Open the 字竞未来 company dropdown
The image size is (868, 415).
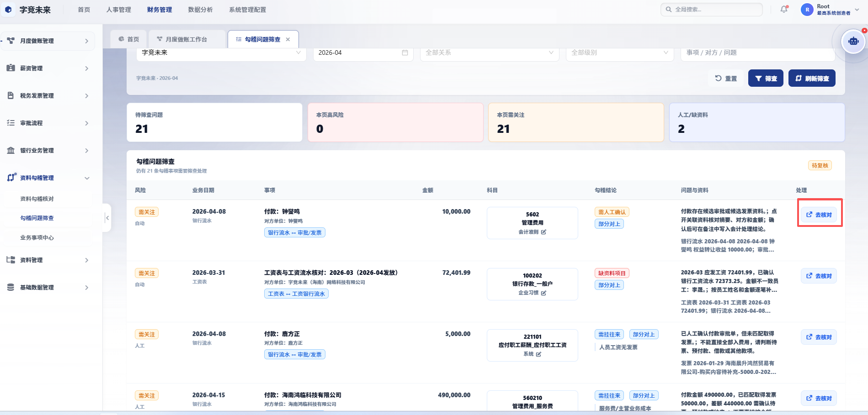[x=221, y=53]
